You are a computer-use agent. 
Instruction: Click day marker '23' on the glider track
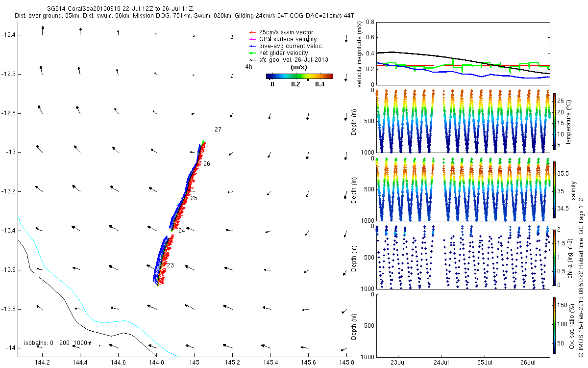point(171,265)
